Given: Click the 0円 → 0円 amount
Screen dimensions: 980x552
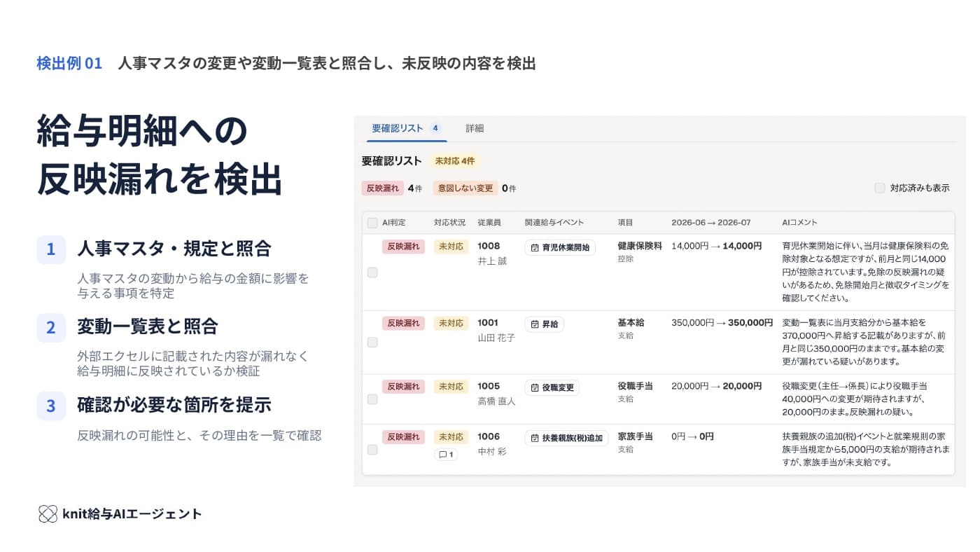Looking at the screenshot, I should (x=692, y=436).
